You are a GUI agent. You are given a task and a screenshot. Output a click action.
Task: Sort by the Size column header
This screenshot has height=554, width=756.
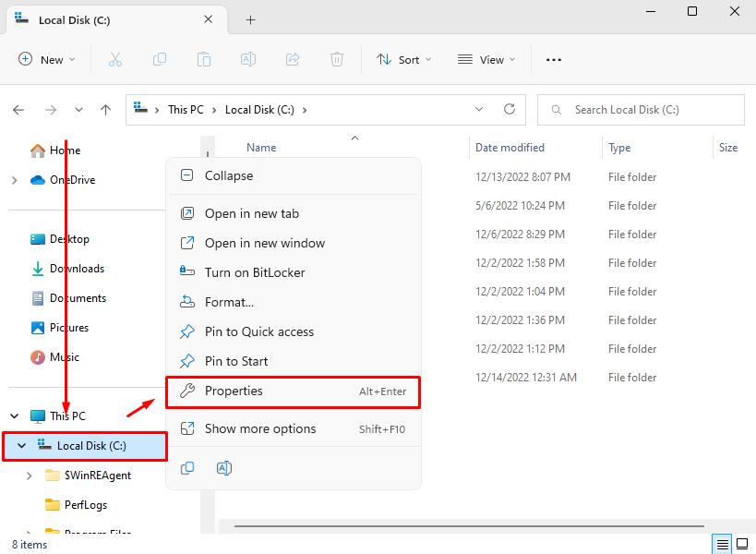coord(728,148)
